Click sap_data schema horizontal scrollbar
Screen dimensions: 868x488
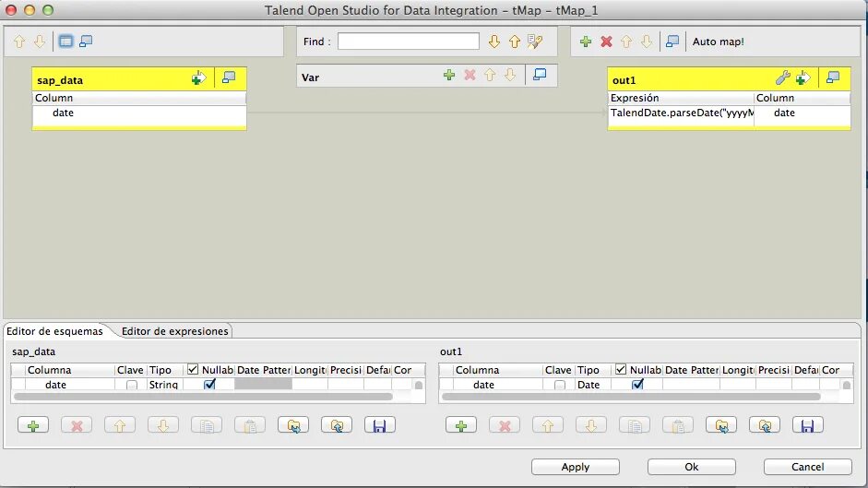click(203, 397)
